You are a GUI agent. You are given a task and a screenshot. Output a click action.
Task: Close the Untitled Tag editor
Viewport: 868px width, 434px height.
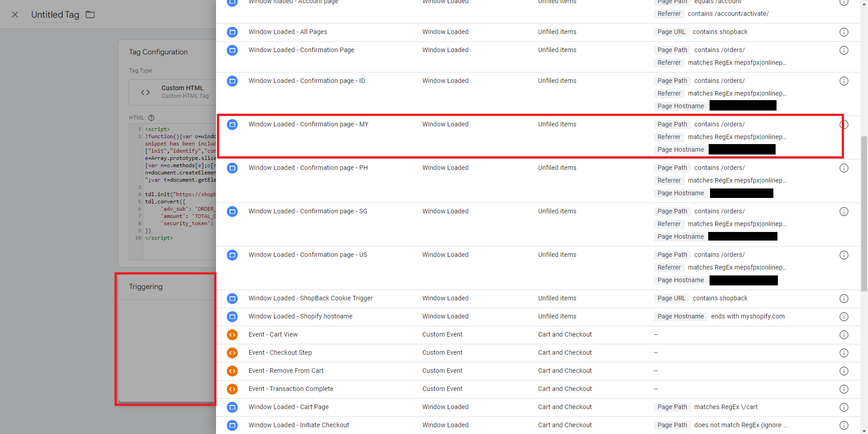click(15, 14)
